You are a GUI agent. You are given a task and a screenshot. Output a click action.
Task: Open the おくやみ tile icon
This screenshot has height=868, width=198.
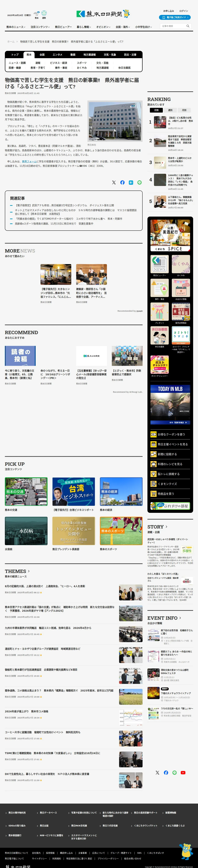tap(181, 264)
